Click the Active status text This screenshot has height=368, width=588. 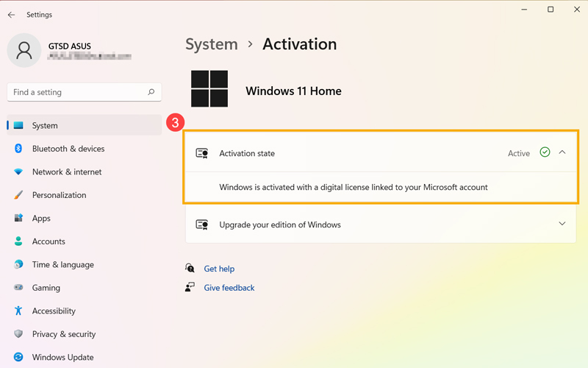(519, 153)
